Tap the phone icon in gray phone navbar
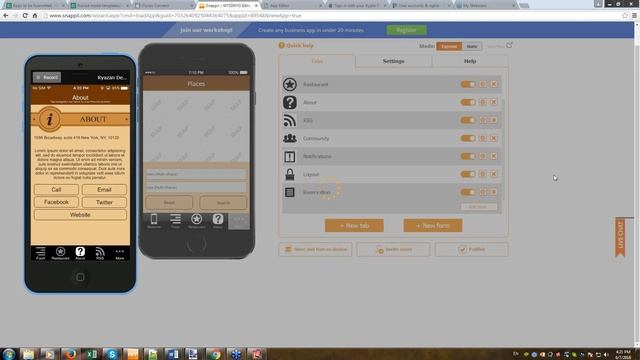 (x=154, y=220)
